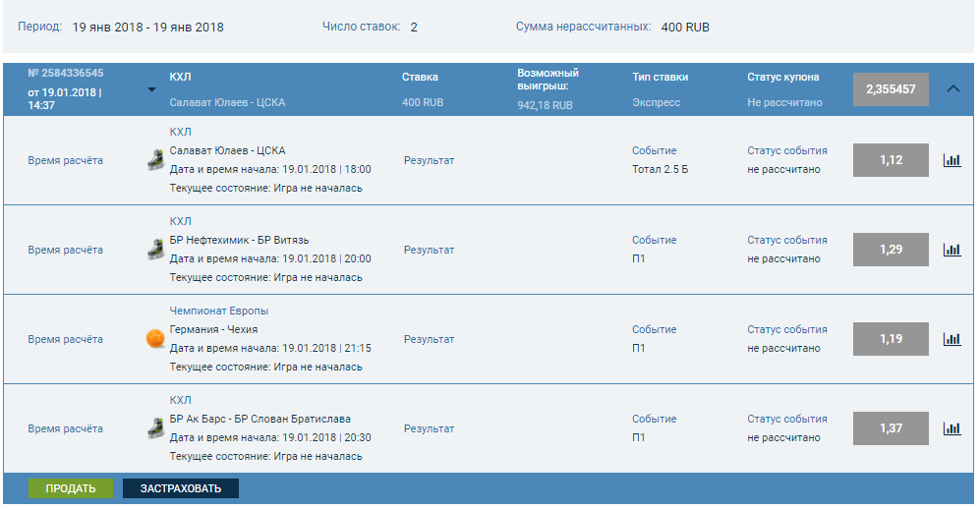Screen dimensions: 980x510
Task: Open КХЛ league link above БР Ак Барс
Action: [180, 400]
